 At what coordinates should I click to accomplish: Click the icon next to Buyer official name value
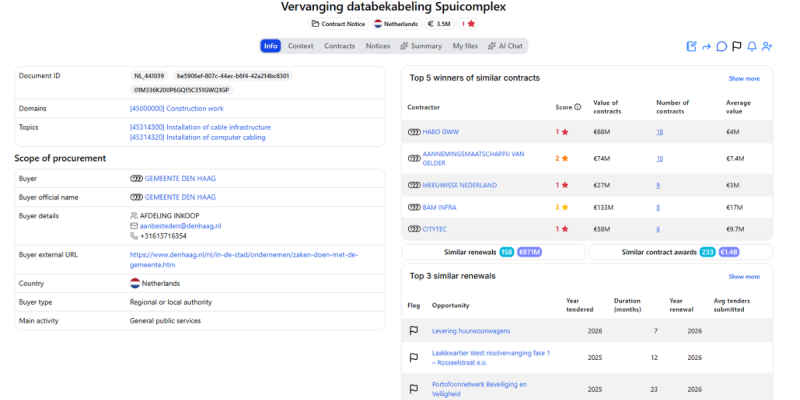pos(136,197)
